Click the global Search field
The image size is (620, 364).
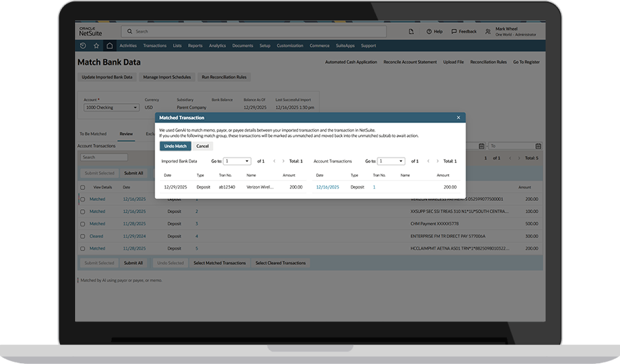[x=254, y=32]
